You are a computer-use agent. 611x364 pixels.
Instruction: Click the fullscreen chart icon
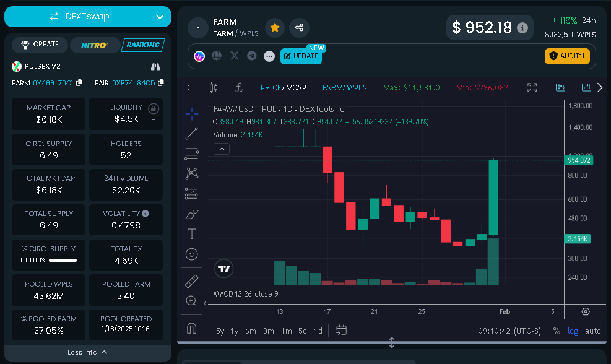(x=532, y=88)
